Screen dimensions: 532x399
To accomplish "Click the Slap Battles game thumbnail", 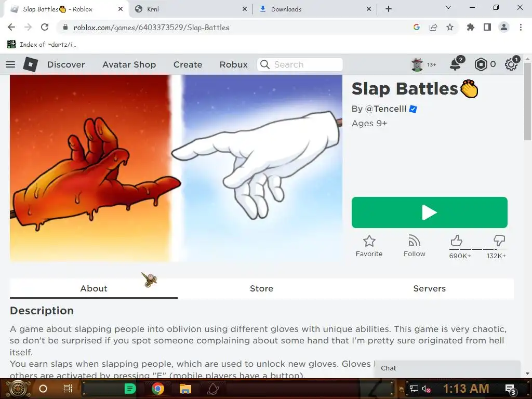I will click(x=176, y=168).
